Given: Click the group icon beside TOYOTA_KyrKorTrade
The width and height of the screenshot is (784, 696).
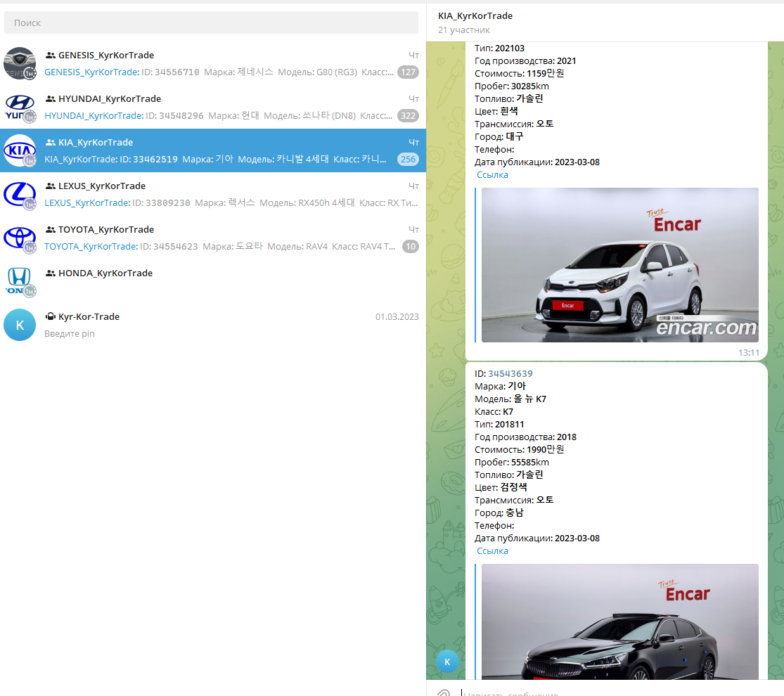Looking at the screenshot, I should (51, 229).
